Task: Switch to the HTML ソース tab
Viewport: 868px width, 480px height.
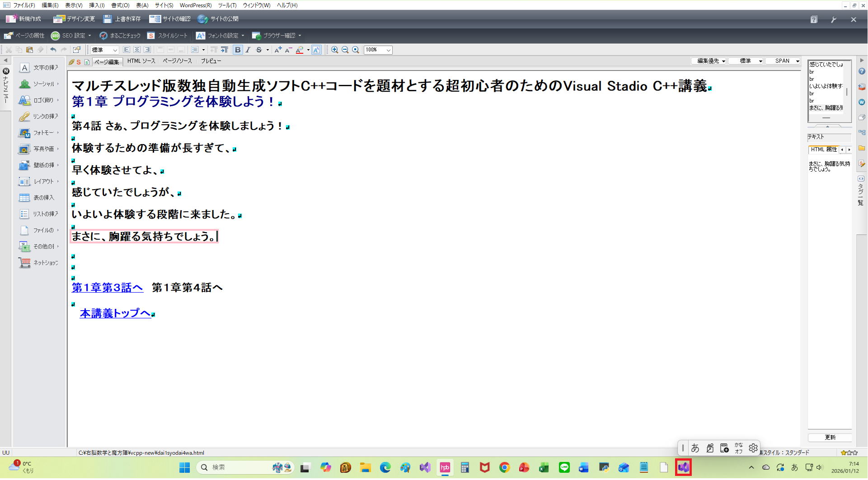Action: pyautogui.click(x=141, y=61)
